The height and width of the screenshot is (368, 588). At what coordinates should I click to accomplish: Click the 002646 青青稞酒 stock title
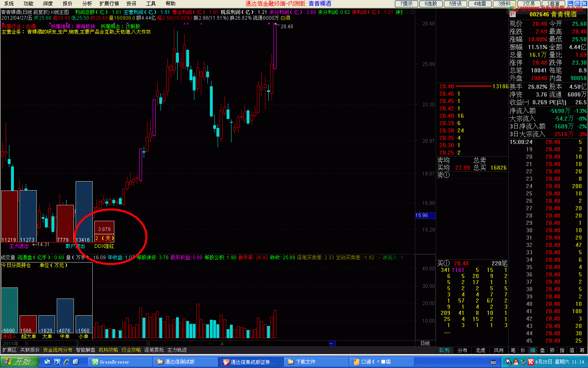click(x=553, y=14)
